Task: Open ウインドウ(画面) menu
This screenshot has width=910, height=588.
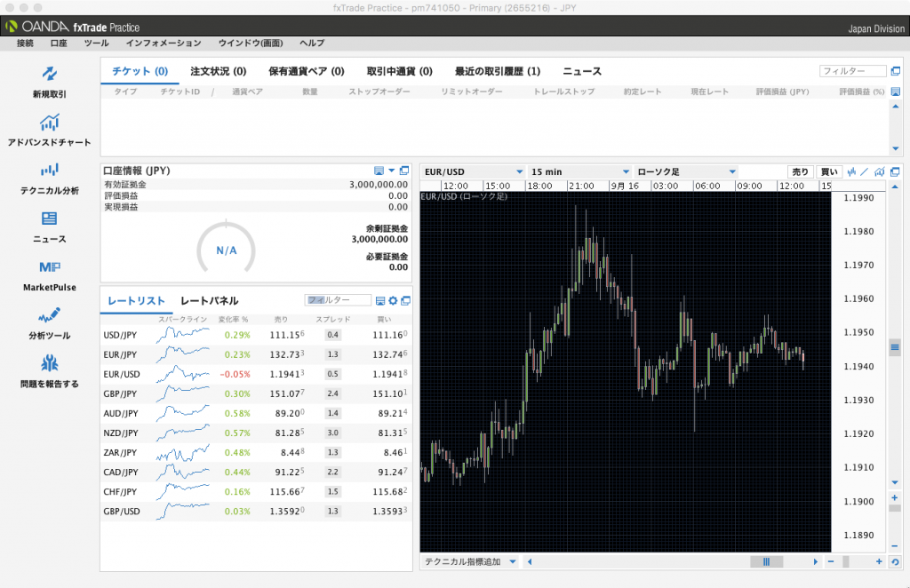Action: [251, 43]
